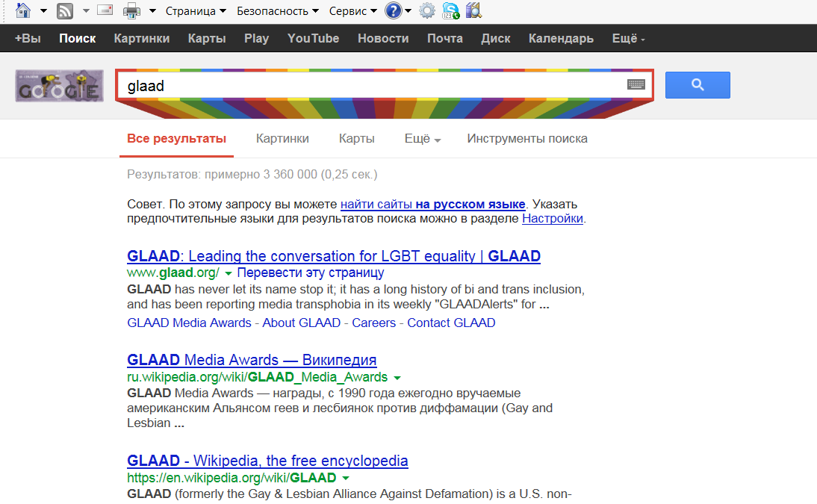
Task: Click the Результатов: примерно 3 360 000 text
Action: (252, 174)
